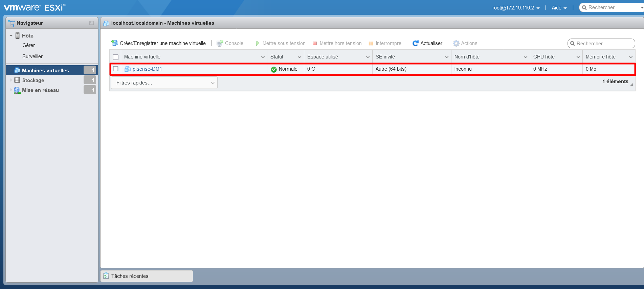Open the Filtres rapides dropdown
Viewport: 644px width, 289px height.
tap(164, 83)
